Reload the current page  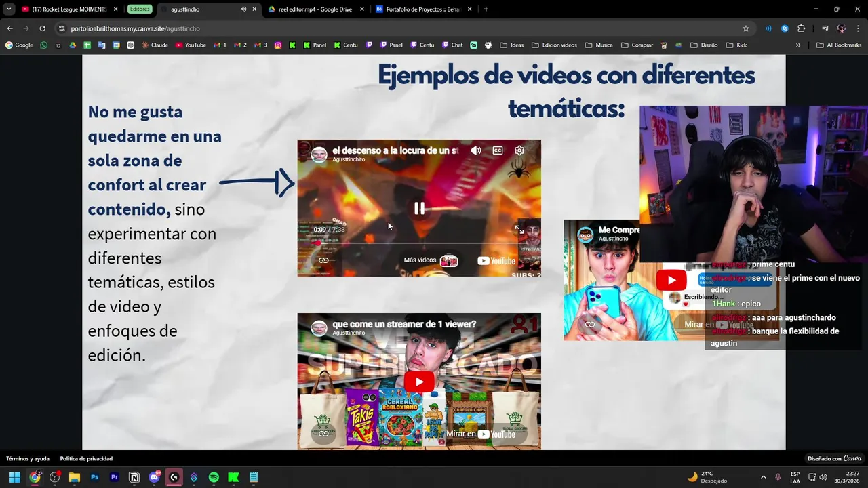[x=42, y=28]
